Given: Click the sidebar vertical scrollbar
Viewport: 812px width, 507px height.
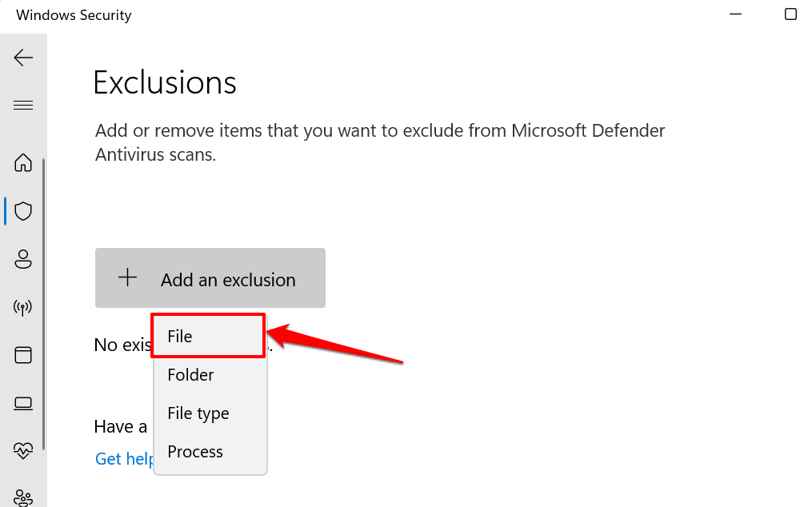Looking at the screenshot, I should [43, 304].
